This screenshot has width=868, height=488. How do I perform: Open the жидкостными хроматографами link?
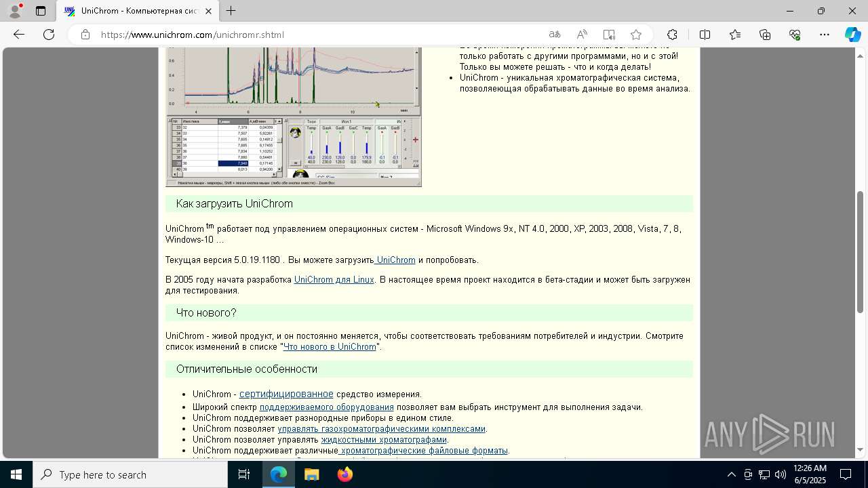point(384,440)
